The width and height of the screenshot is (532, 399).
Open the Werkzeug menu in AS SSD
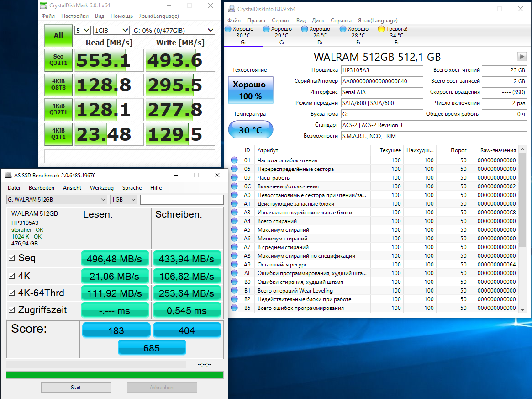pos(101,188)
